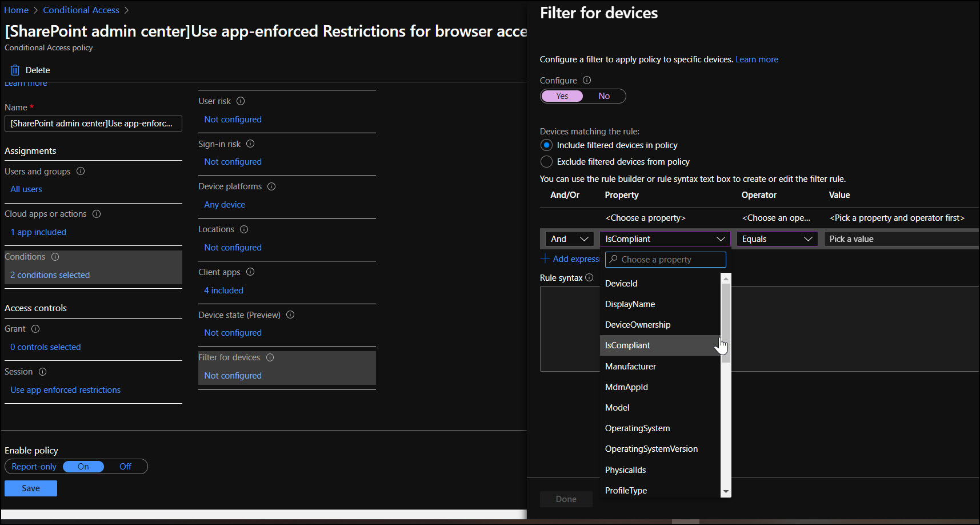
Task: Open 1 app included link
Action: point(38,232)
